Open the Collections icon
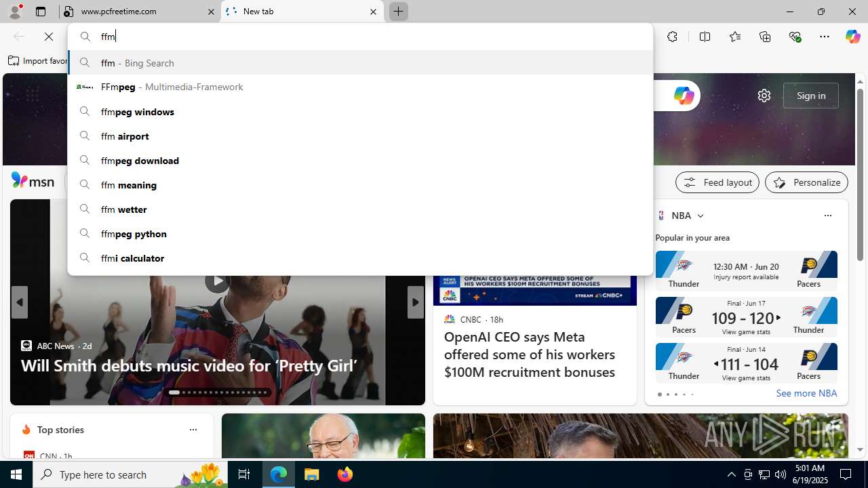The image size is (868, 488). click(765, 37)
